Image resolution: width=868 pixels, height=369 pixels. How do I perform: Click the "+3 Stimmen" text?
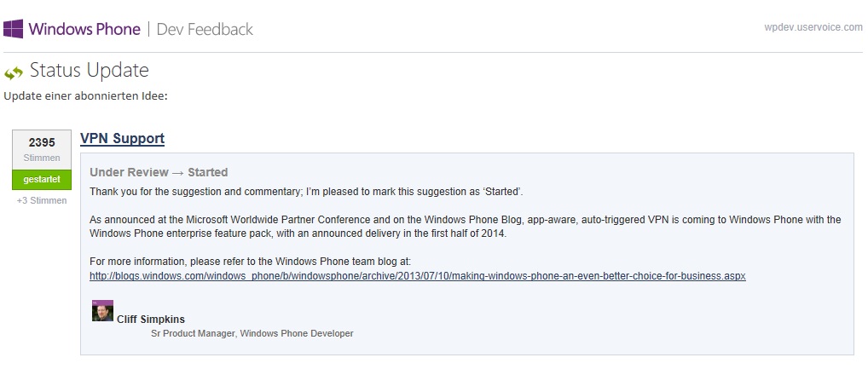pos(42,201)
